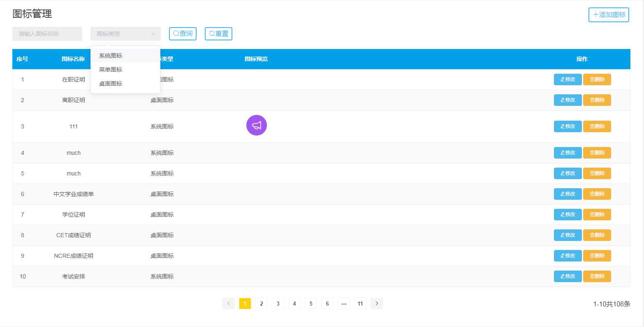This screenshot has width=644, height=327.
Task: Delete the 中文学业成绩单 row
Action: tap(597, 194)
